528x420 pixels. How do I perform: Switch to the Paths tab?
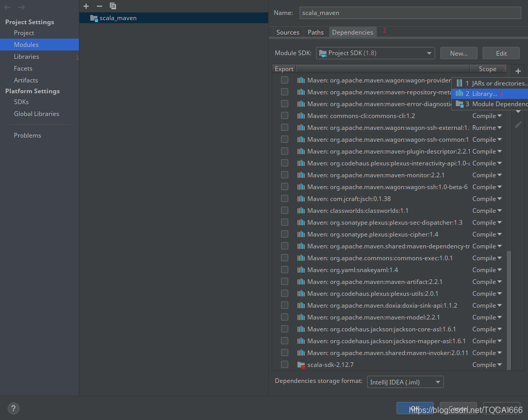pos(316,32)
